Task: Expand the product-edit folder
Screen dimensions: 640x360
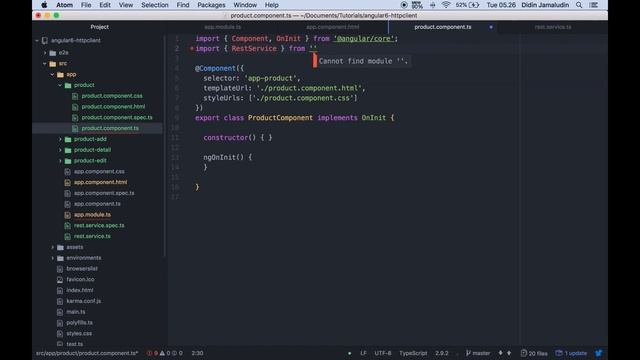Action: (60, 161)
